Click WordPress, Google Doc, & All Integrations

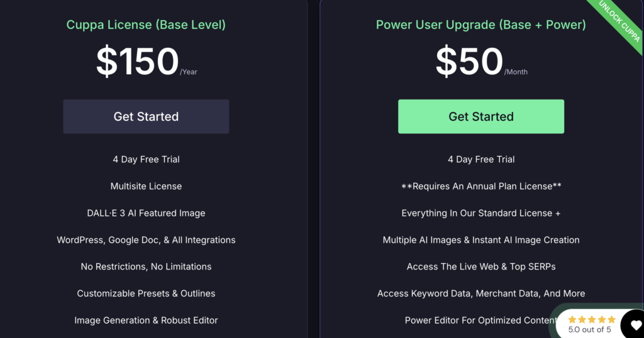(146, 240)
